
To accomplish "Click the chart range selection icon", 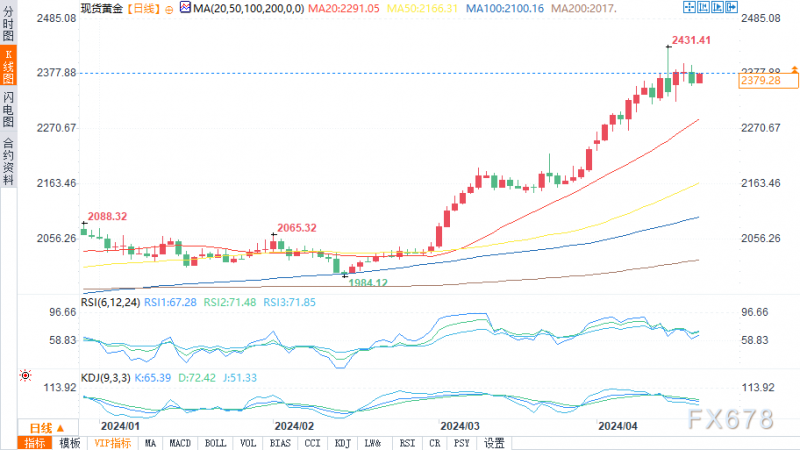I will pos(703,7).
